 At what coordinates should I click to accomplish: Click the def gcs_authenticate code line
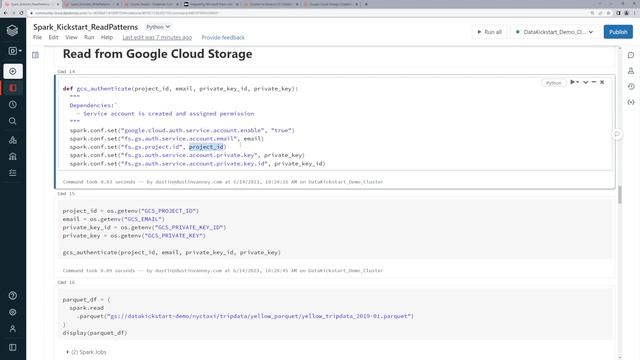(x=180, y=89)
